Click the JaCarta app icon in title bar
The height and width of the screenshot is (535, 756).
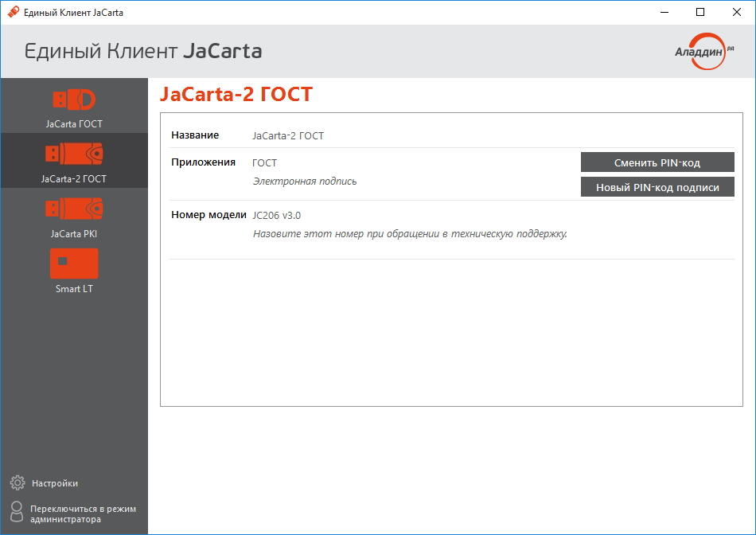(14, 12)
